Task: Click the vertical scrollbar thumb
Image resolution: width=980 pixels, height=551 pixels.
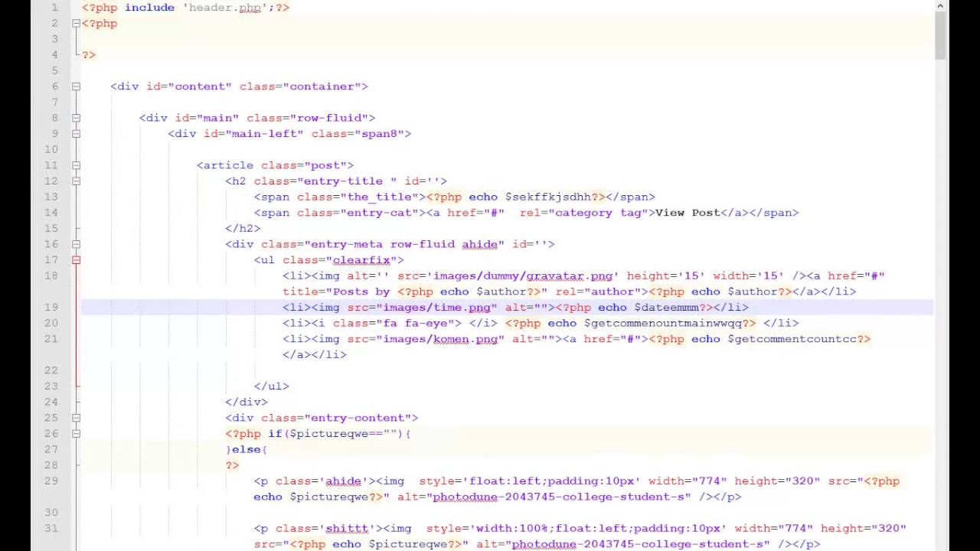Action: [940, 36]
